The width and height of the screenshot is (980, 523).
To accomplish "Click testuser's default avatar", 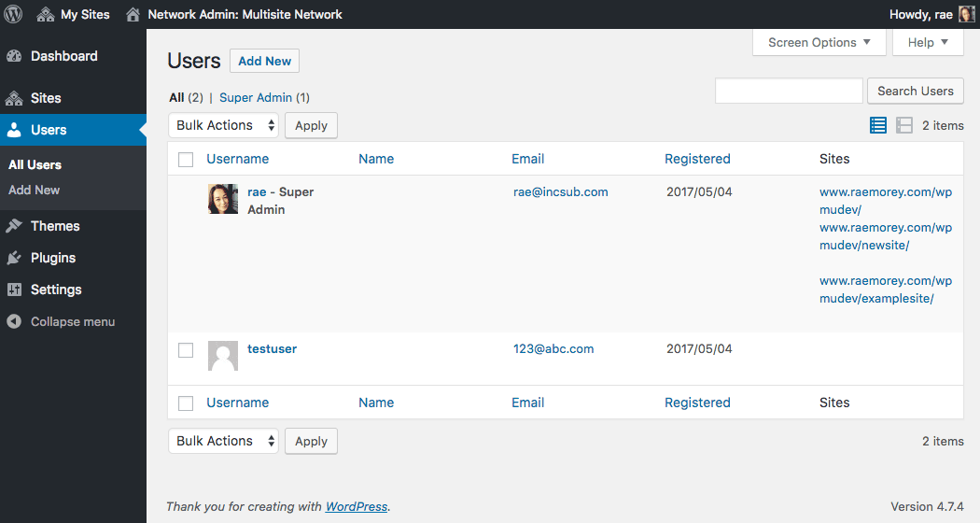I will coord(223,356).
